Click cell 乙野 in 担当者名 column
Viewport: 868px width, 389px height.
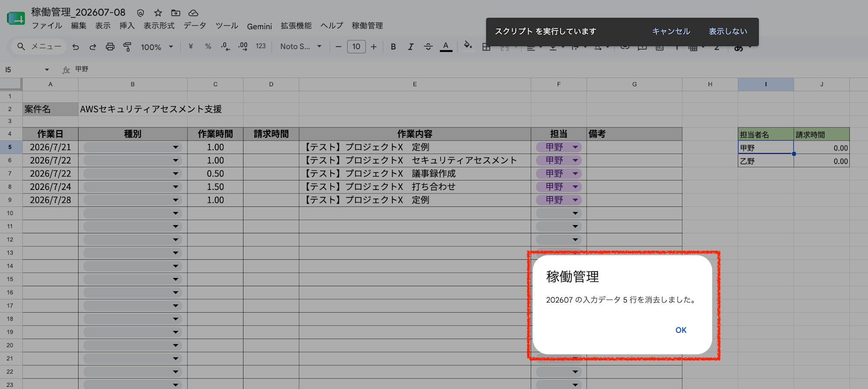point(766,161)
